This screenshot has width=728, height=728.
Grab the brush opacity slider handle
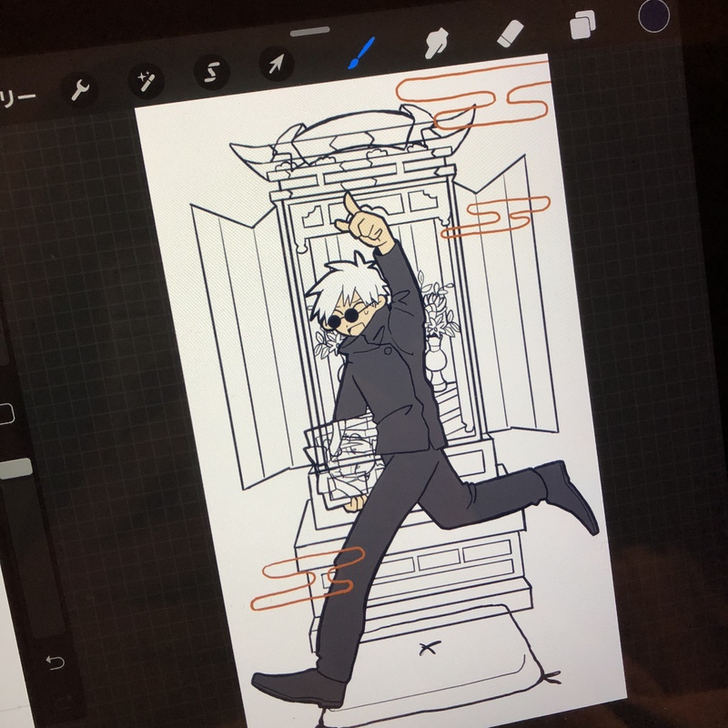coord(15,469)
